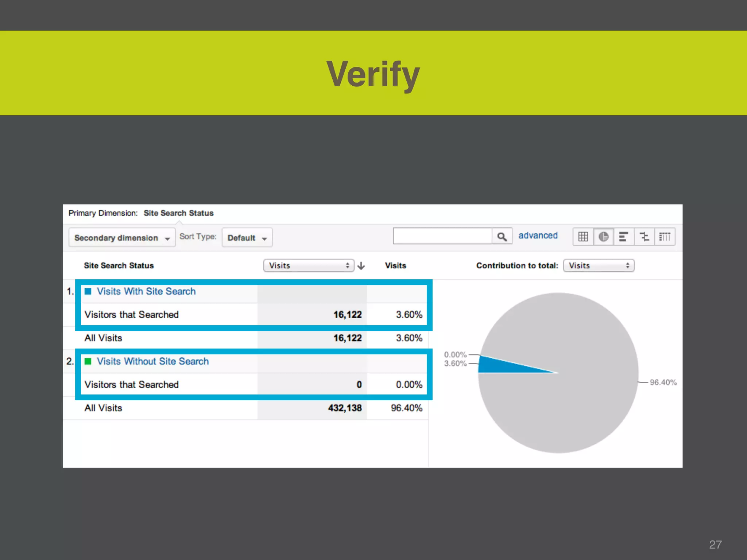The height and width of the screenshot is (560, 747).
Task: Click the 96.40% value in the All Visits row
Action: (406, 408)
